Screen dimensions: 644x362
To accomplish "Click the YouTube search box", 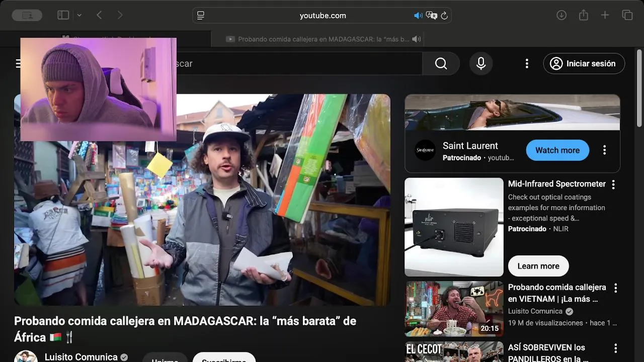I will (x=299, y=63).
